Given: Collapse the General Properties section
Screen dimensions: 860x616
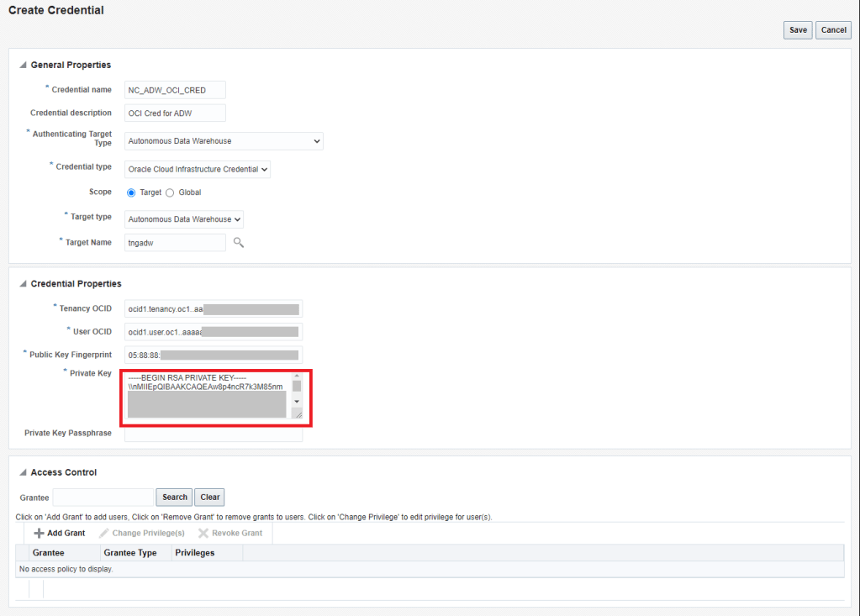Looking at the screenshot, I should [23, 66].
